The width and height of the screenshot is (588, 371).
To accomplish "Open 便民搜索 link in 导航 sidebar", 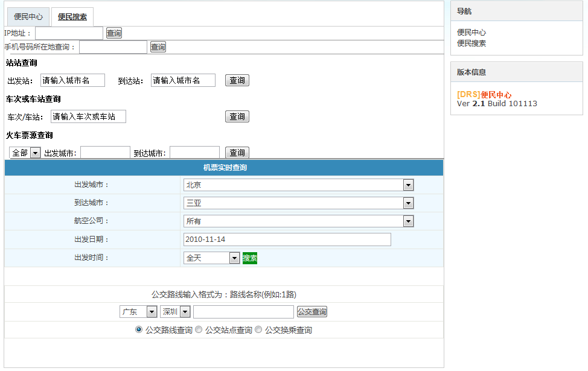I will (x=471, y=43).
